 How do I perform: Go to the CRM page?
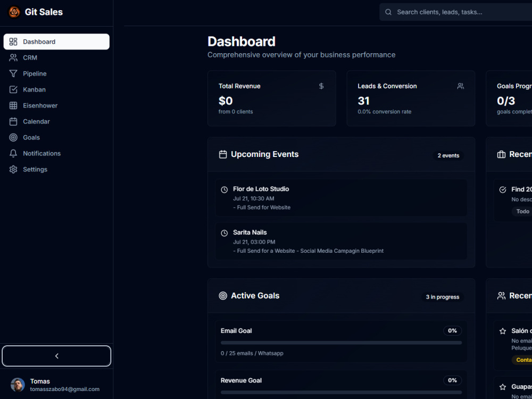tap(56, 57)
